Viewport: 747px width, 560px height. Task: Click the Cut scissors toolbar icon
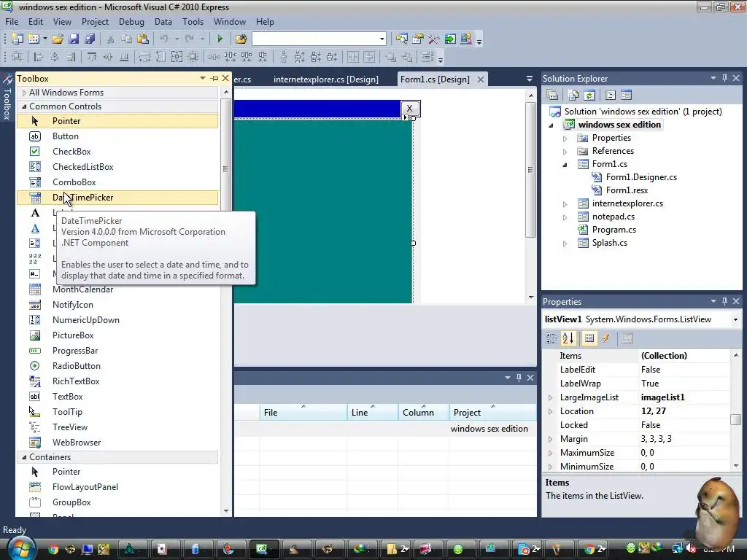111,39
